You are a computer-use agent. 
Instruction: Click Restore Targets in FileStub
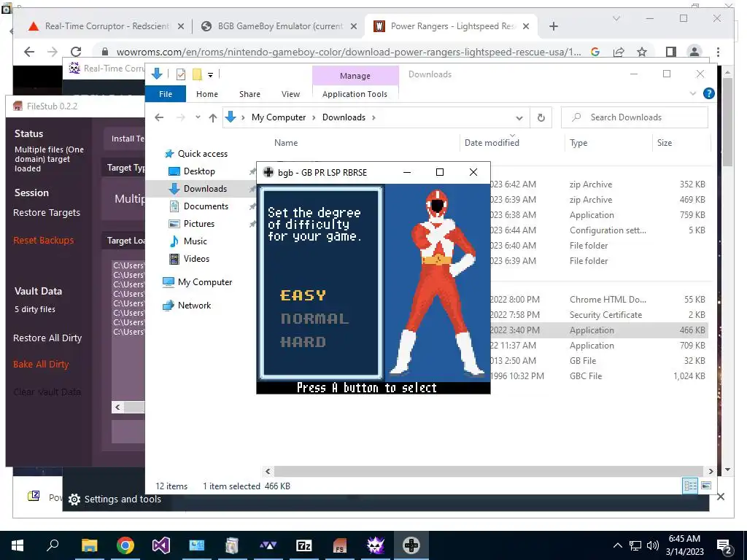coord(47,212)
